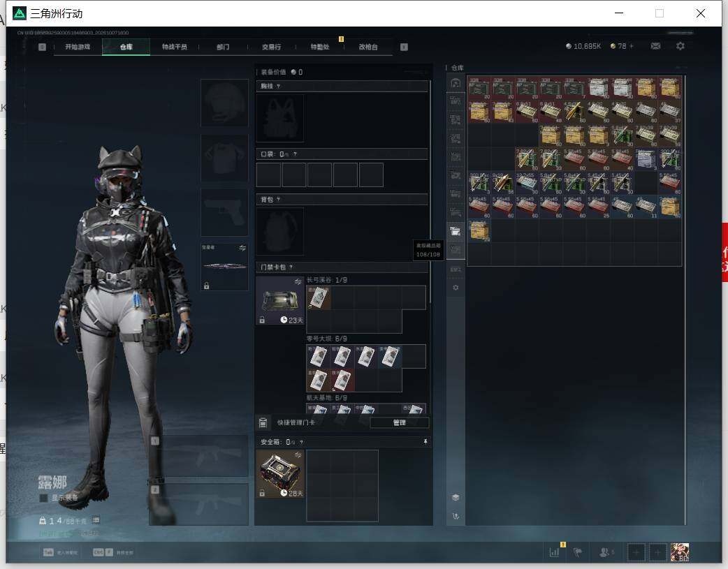Viewport: 728px width, 569px height.
Task: Open the friends list icon in bottom bar
Action: point(605,552)
